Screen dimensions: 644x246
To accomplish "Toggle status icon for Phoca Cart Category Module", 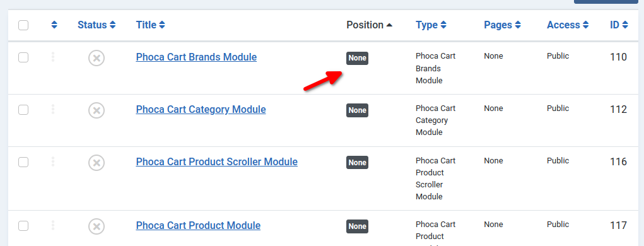I will (x=97, y=110).
